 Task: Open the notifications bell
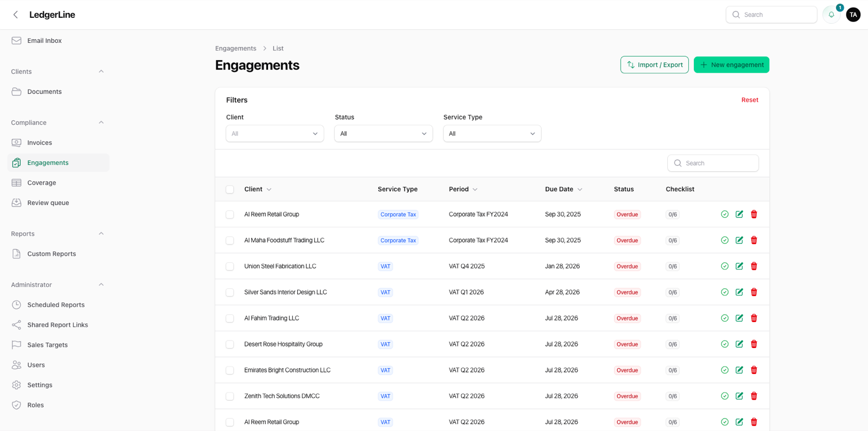831,15
